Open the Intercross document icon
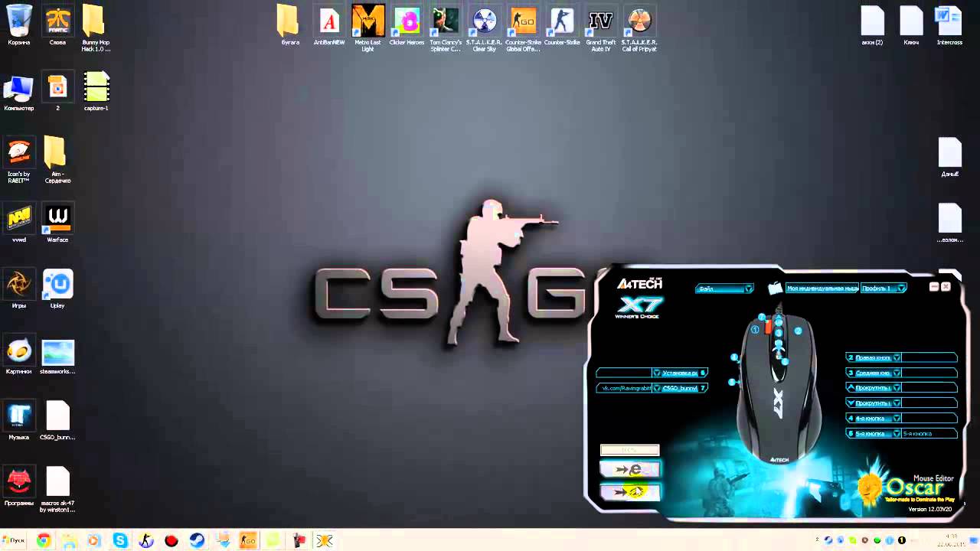 point(949,25)
